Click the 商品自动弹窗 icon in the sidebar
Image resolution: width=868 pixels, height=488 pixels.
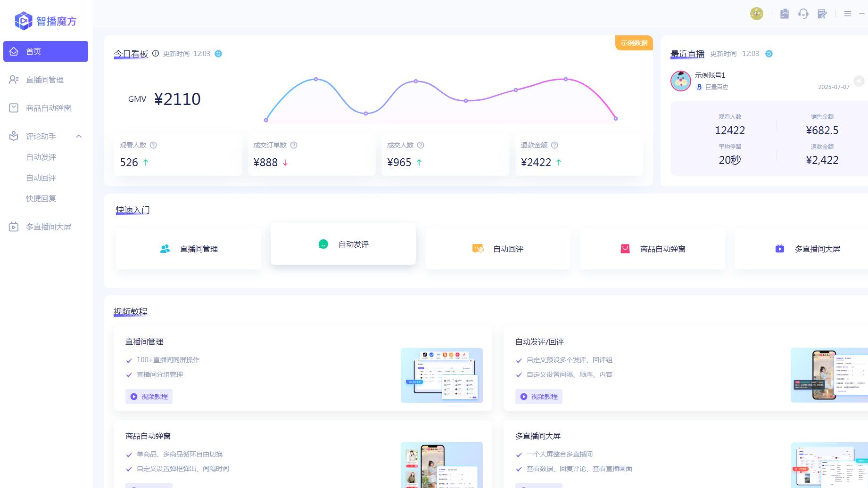[x=14, y=108]
